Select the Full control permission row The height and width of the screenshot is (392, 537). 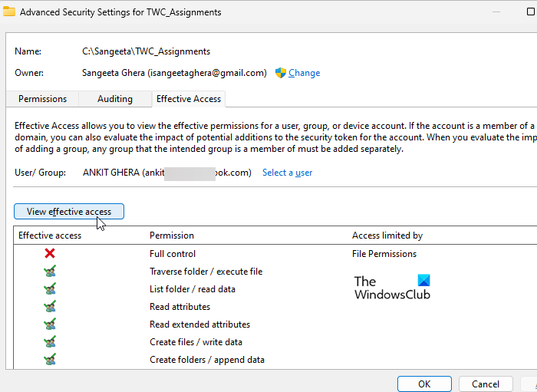(x=173, y=254)
